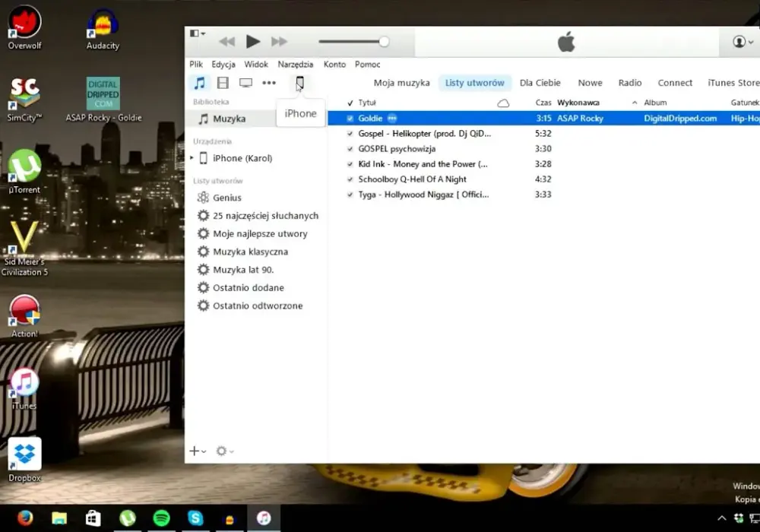Open the Genius playlist

[226, 198]
